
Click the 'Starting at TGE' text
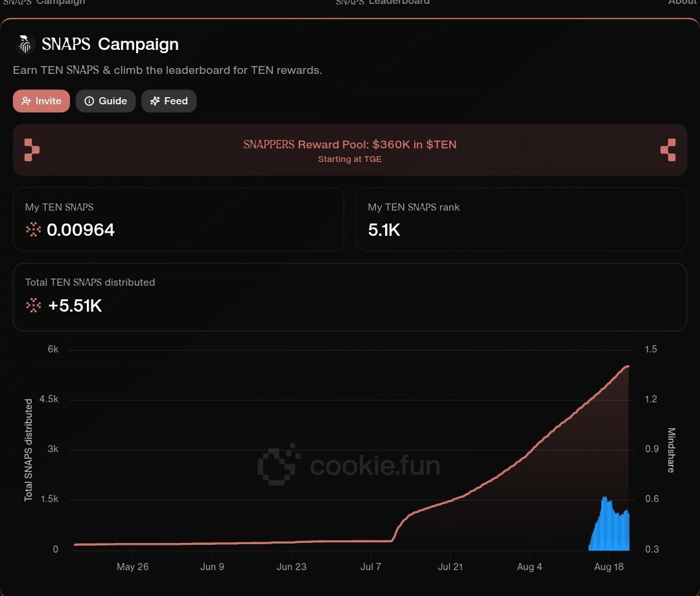(349, 159)
